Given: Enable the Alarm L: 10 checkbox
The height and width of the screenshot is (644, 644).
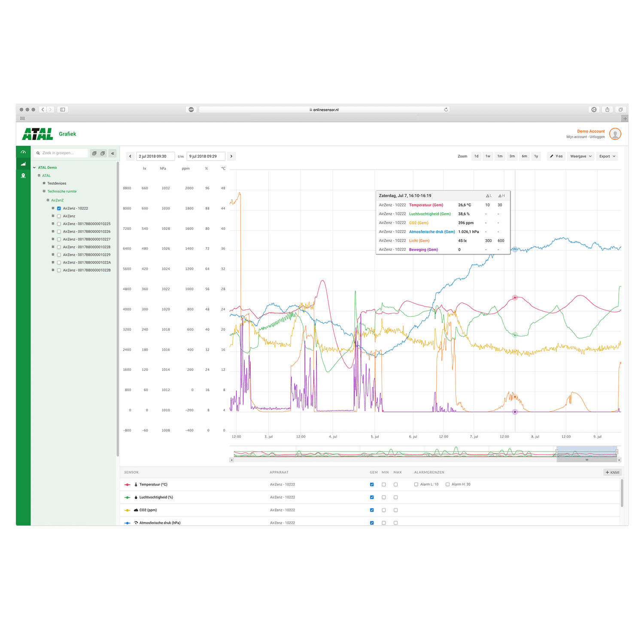Looking at the screenshot, I should (416, 484).
